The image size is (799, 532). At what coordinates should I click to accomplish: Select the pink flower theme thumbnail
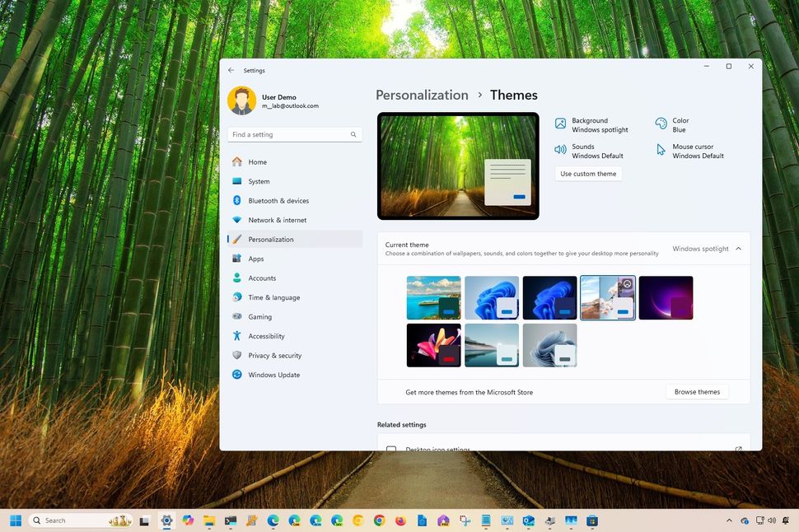tap(433, 345)
